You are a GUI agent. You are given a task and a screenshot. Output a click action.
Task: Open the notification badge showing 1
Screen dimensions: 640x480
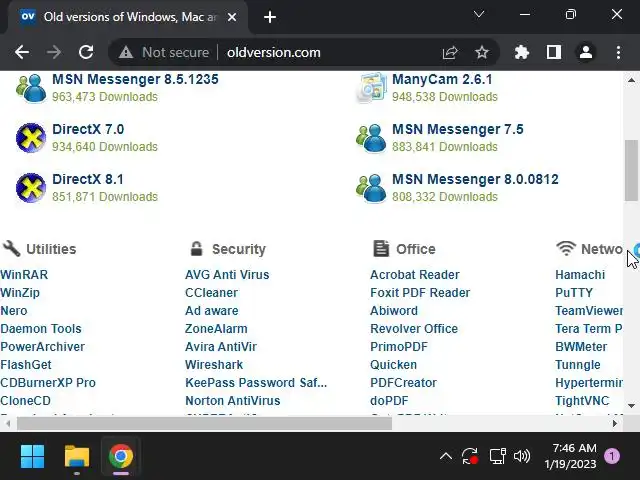(612, 456)
